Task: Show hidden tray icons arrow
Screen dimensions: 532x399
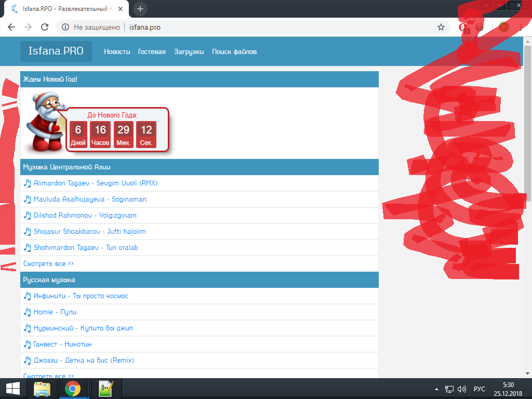Action: [x=436, y=389]
